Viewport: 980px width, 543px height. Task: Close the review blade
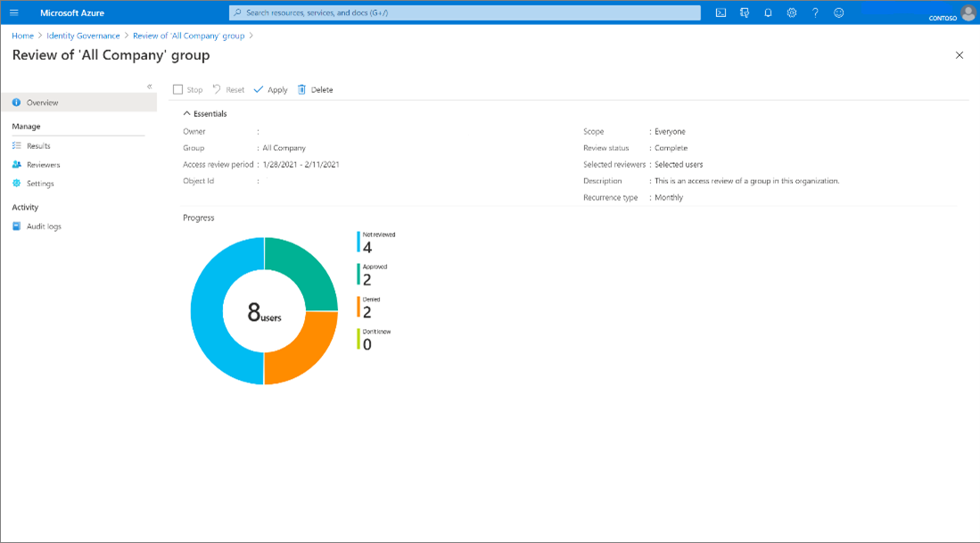(959, 55)
